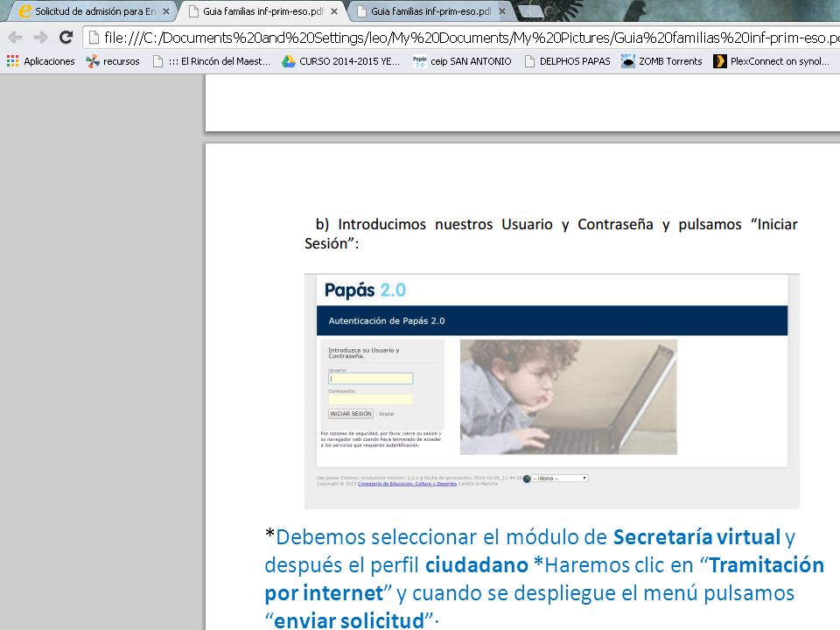Click the 'enviar solicitud' bold text
The height and width of the screenshot is (630, 840).
point(349,620)
